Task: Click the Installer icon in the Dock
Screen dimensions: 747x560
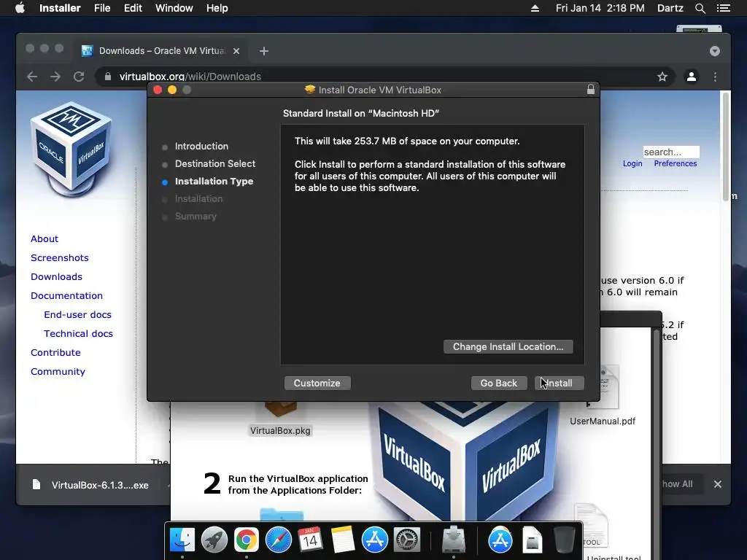Action: point(454,540)
